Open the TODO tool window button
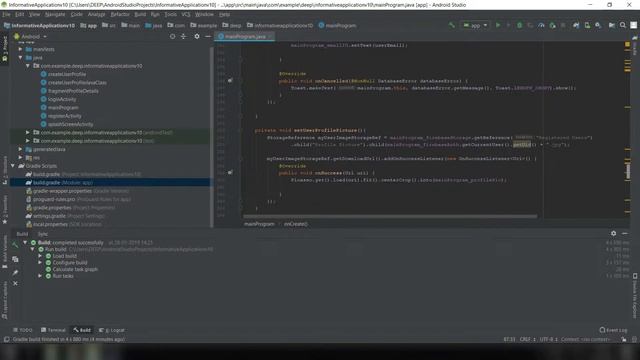The height and width of the screenshot is (360, 640). tap(22, 330)
